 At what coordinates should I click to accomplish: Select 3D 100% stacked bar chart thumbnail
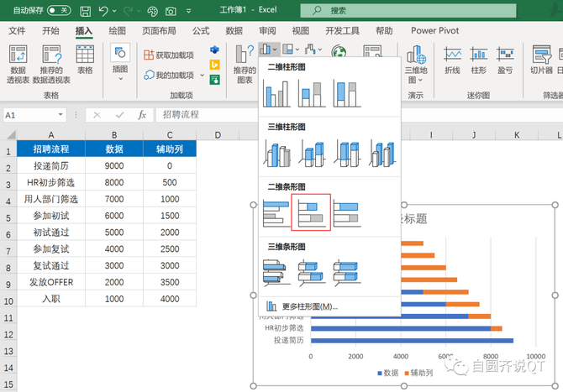(x=346, y=274)
